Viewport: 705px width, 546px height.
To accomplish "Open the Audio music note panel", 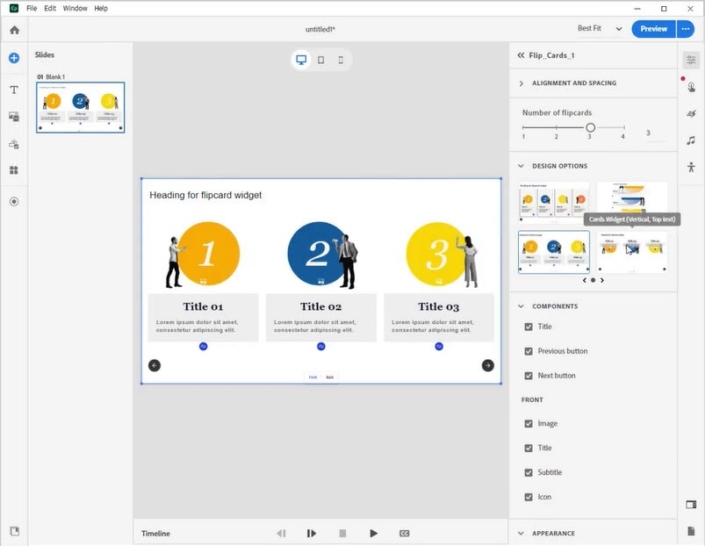I will click(x=691, y=140).
